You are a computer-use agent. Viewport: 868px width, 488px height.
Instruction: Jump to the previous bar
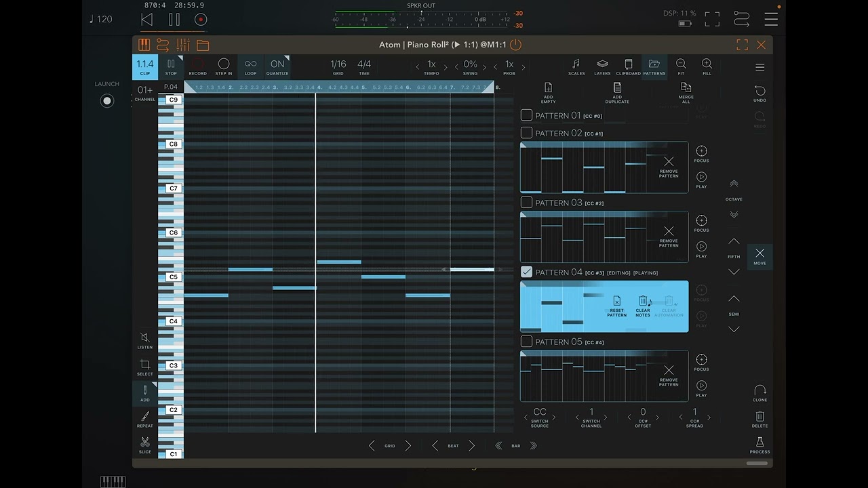click(498, 445)
